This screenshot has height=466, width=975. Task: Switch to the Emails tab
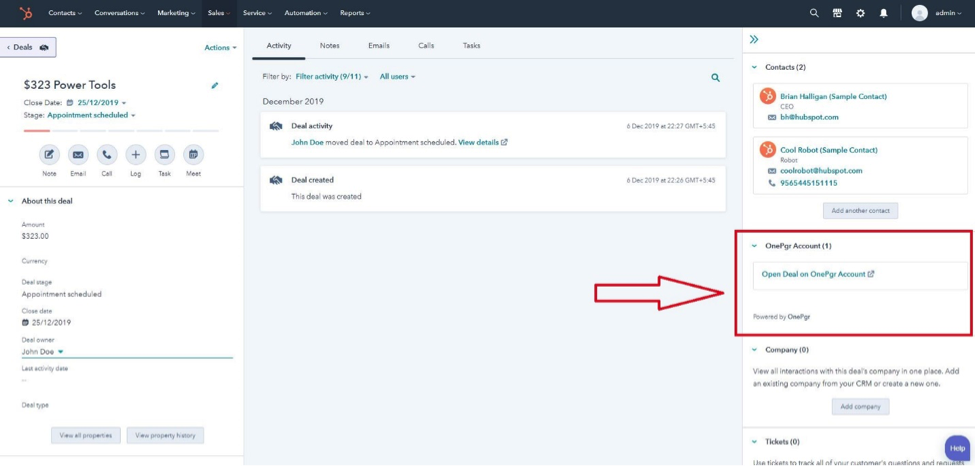[379, 45]
